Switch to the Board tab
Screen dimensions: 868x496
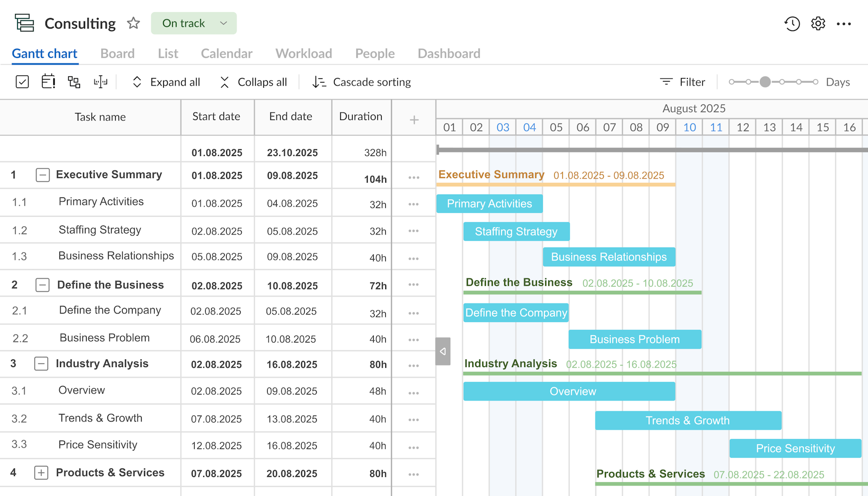pos(117,53)
